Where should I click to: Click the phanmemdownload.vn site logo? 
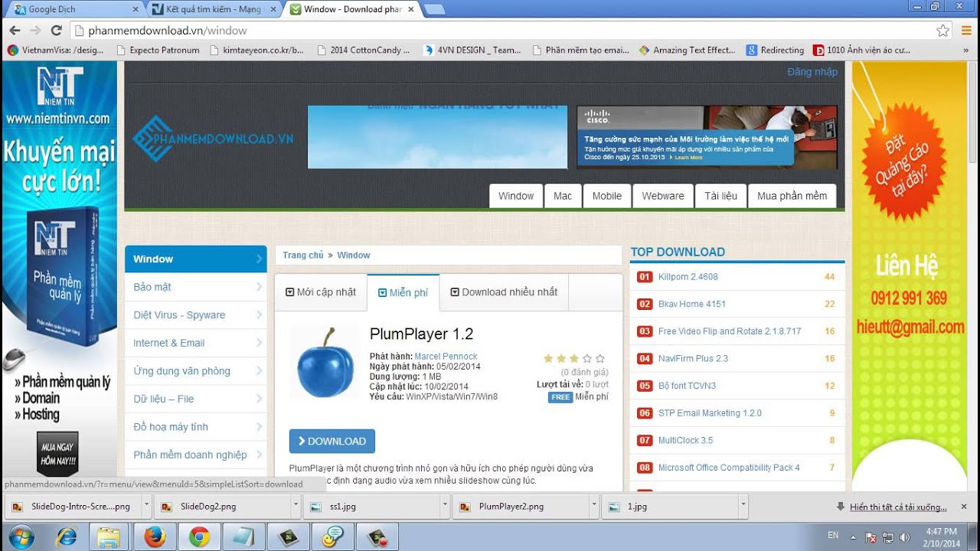point(213,139)
